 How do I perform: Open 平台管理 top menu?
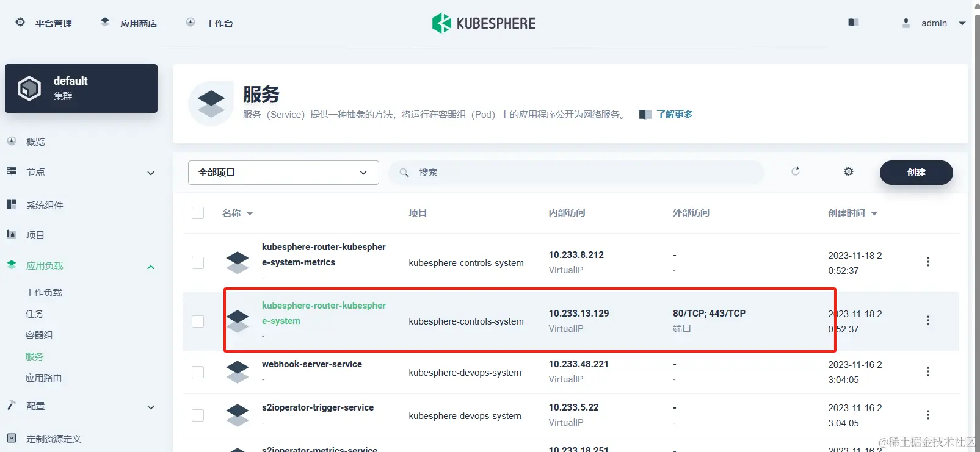coord(54,23)
